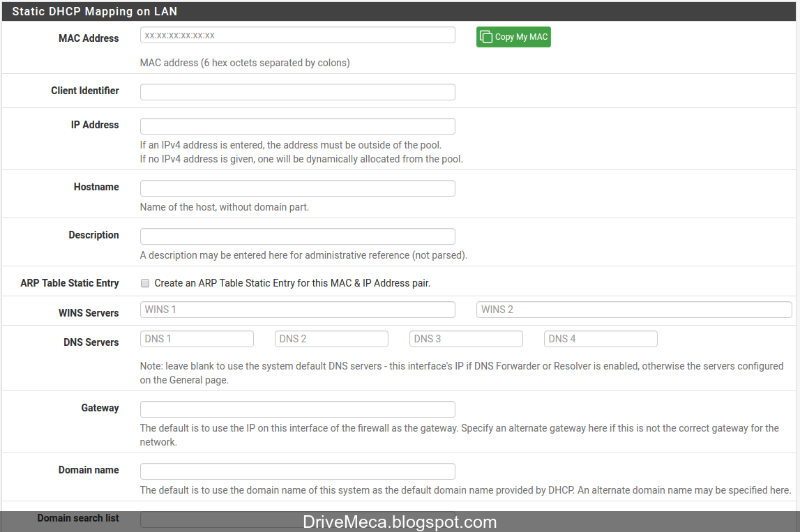Click the 'If no IPv4 address is given' note
The width and height of the screenshot is (800, 532).
[x=301, y=159]
